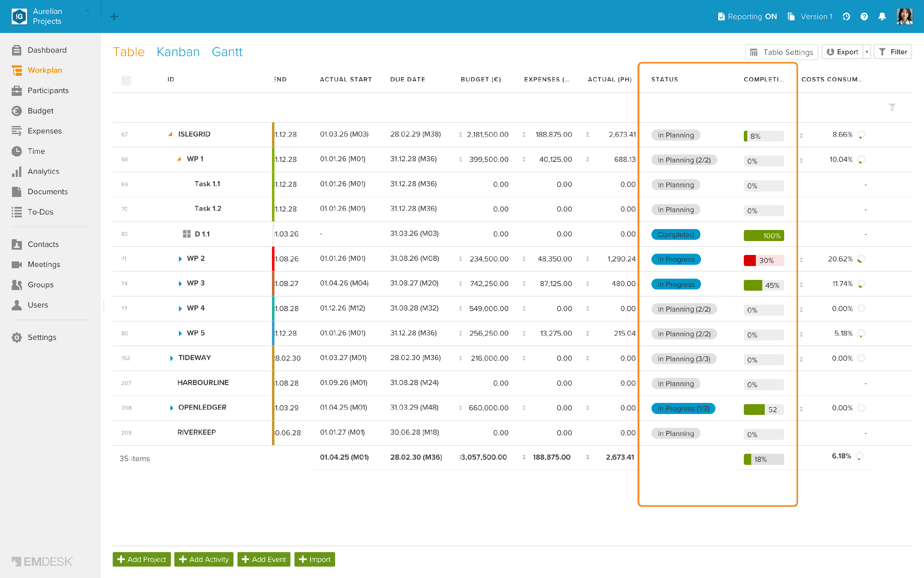Click the WP 2 30% completion bar

pyautogui.click(x=764, y=260)
